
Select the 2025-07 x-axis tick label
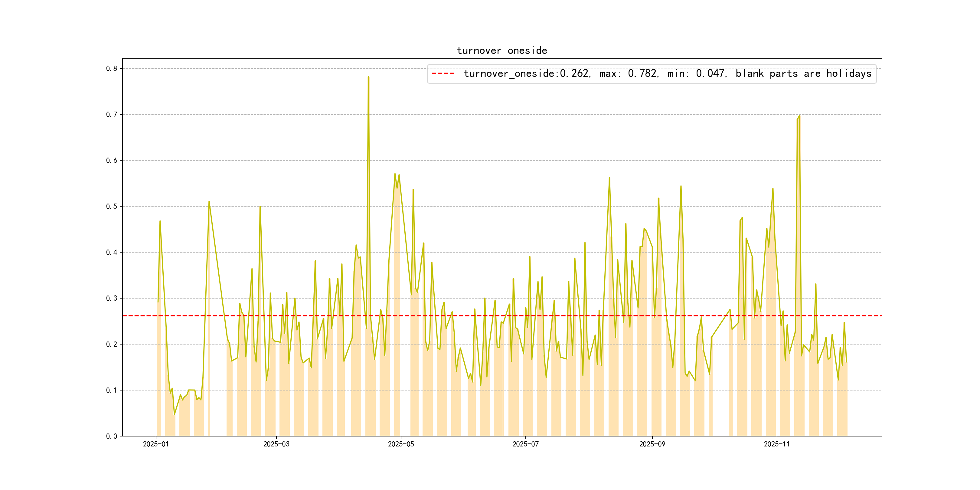pyautogui.click(x=525, y=444)
